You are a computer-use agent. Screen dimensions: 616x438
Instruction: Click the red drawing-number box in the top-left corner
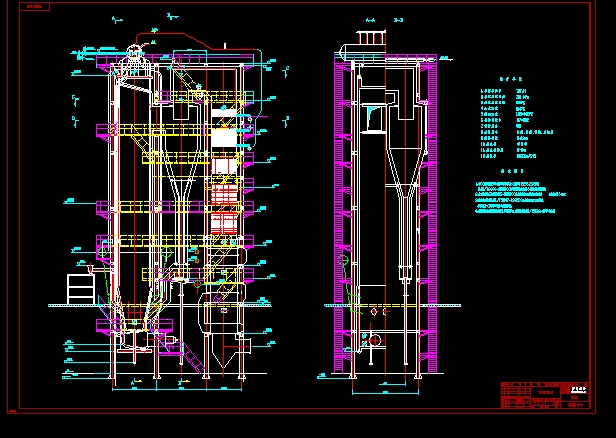point(35,7)
